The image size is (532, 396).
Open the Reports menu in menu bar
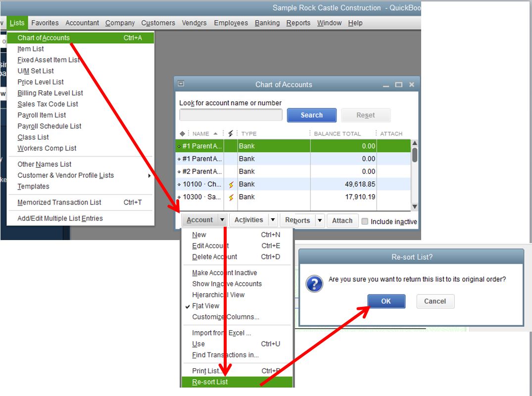[298, 23]
